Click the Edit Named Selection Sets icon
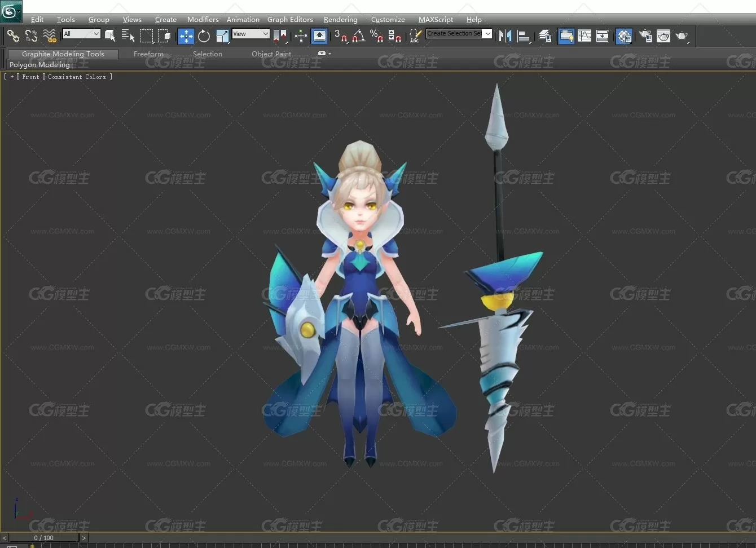756x548 pixels. pos(415,36)
